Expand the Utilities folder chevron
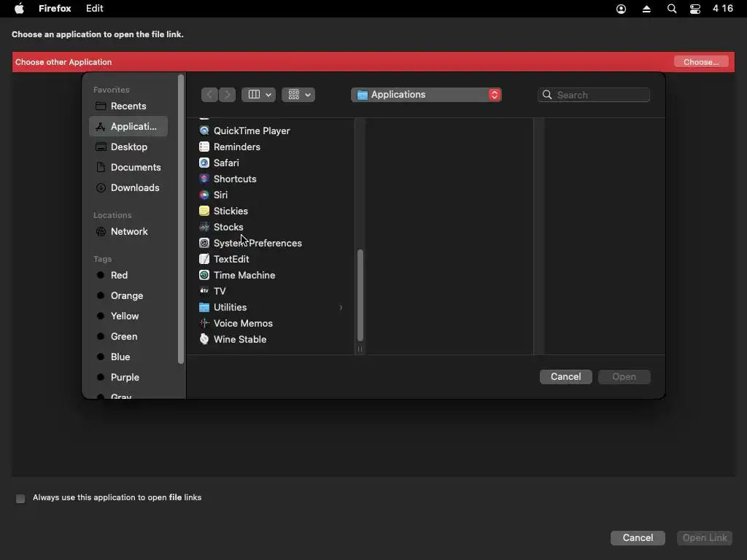Image resolution: width=747 pixels, height=560 pixels. pos(341,308)
